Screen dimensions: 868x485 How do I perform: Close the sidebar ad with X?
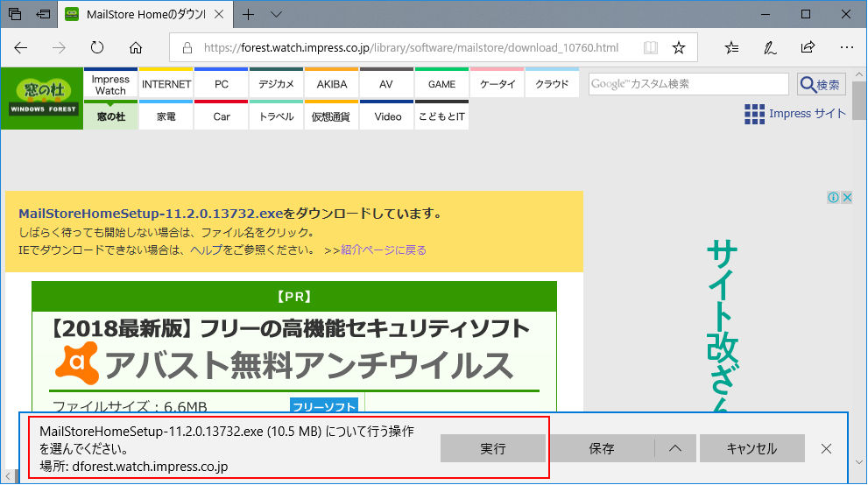click(847, 198)
